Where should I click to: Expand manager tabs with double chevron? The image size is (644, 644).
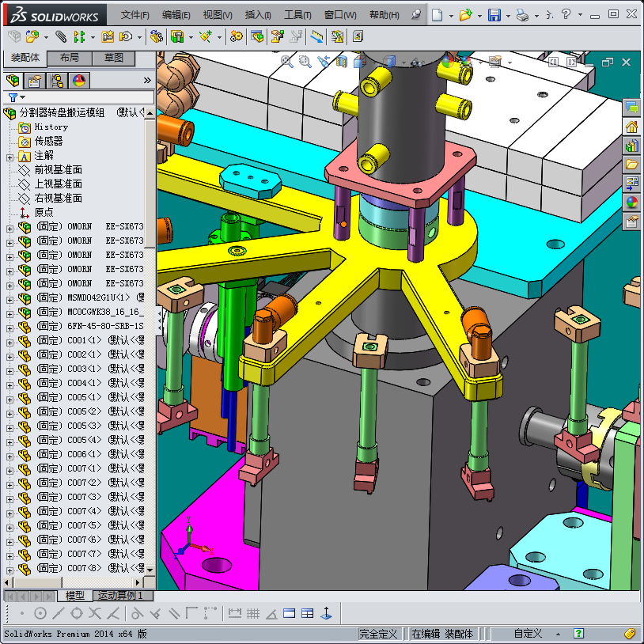pos(147,81)
